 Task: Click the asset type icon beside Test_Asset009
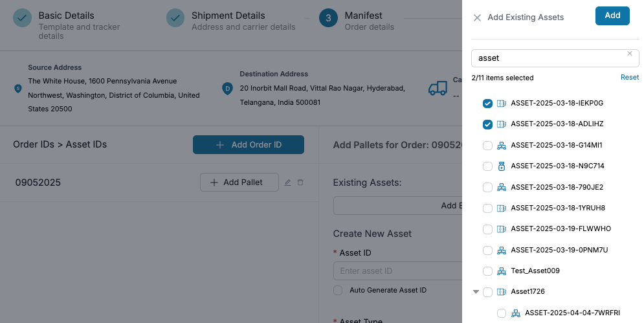click(x=501, y=271)
